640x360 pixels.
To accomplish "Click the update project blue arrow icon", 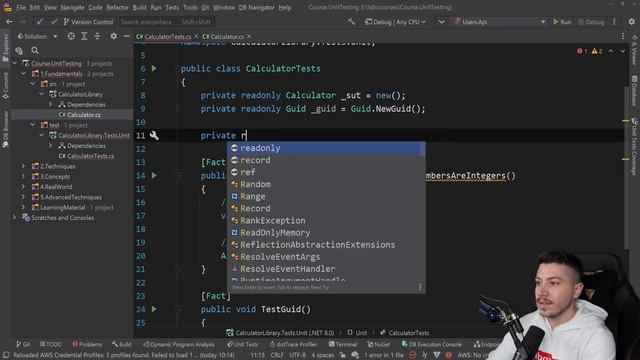I will [40, 22].
